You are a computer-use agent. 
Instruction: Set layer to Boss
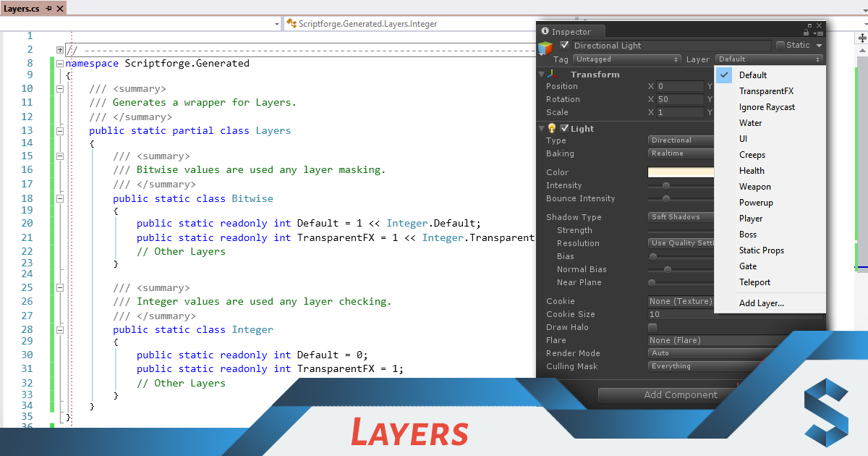[770, 235]
